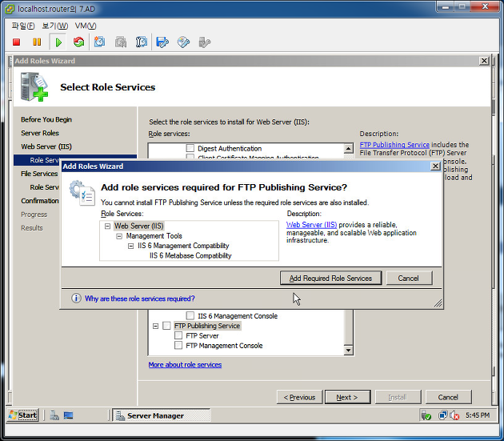This screenshot has height=441, width=504.
Task: Click the floppy drive connection icon
Action: pos(162,42)
